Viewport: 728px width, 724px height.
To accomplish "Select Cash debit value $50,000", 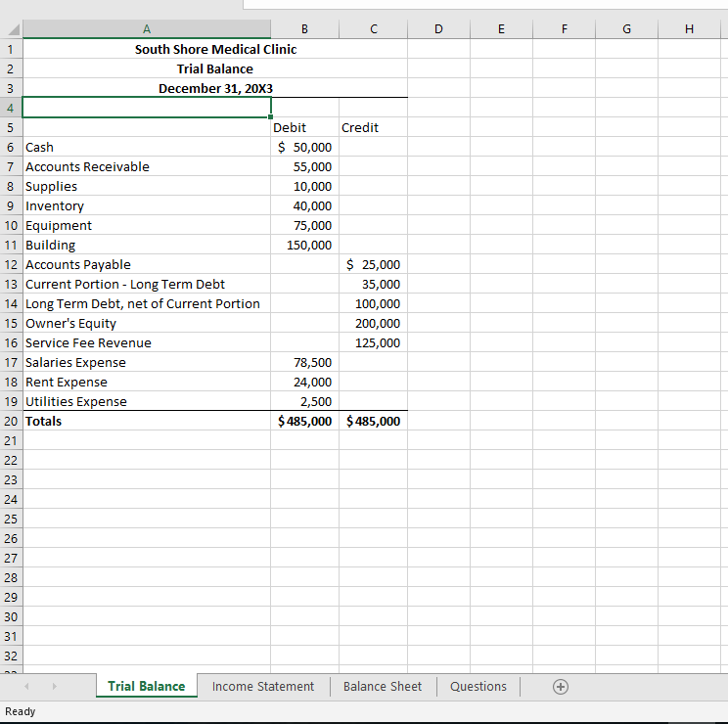I will click(304, 147).
